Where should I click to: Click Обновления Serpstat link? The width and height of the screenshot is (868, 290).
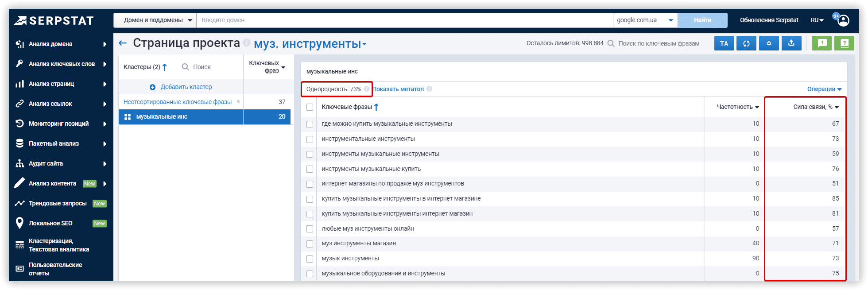(x=769, y=20)
